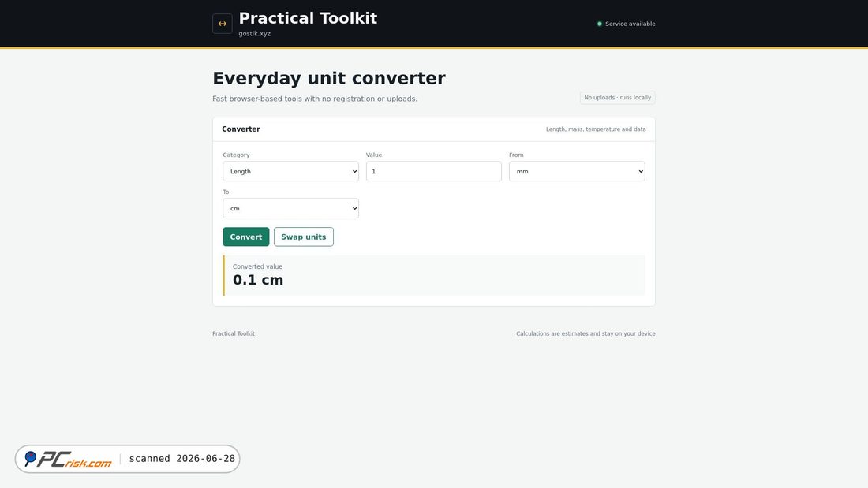Click the Practical Toolkit header title
868x488 pixels.
pos(308,18)
